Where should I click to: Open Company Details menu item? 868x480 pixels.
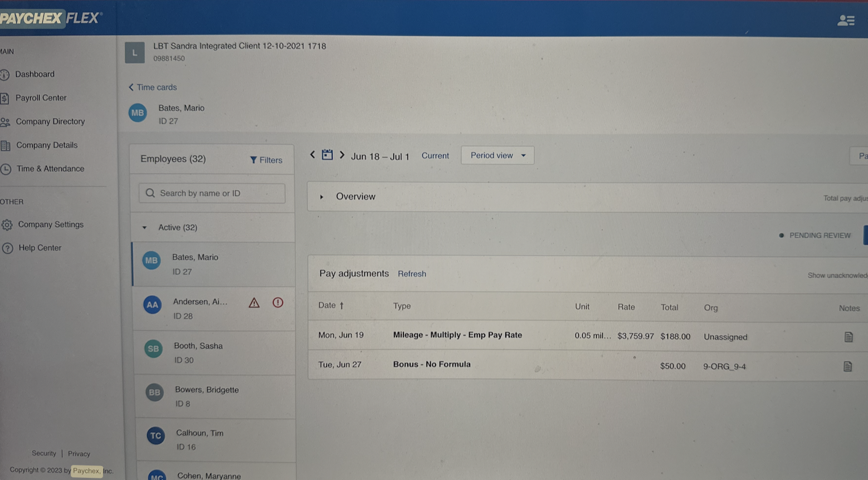(47, 145)
